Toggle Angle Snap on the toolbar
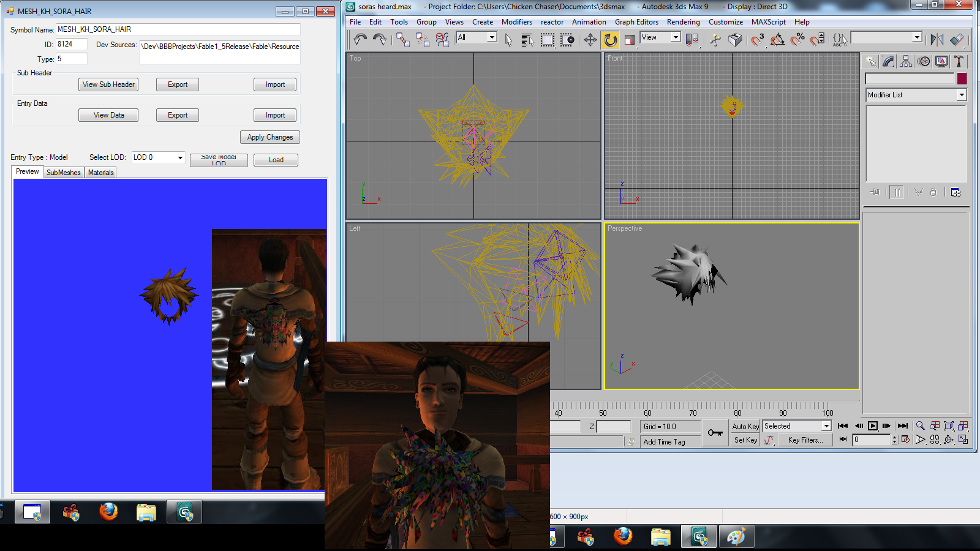 click(777, 40)
